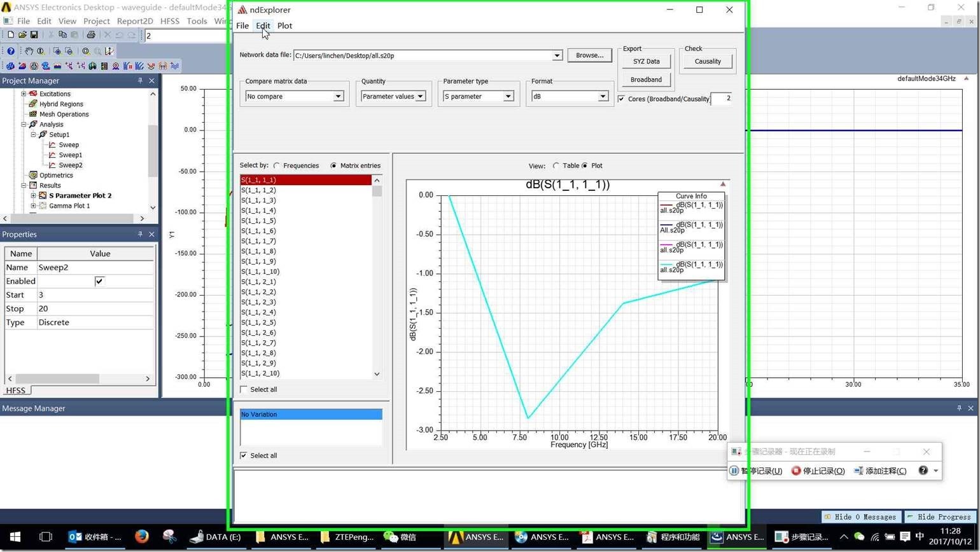
Task: Click the Cores number input field
Action: 722,98
